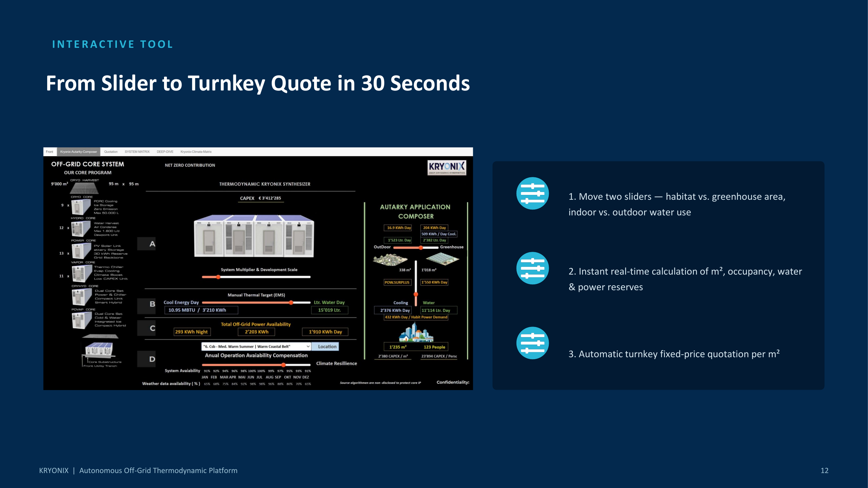Click the "11'114 Ltr. Day" water value

(x=439, y=310)
